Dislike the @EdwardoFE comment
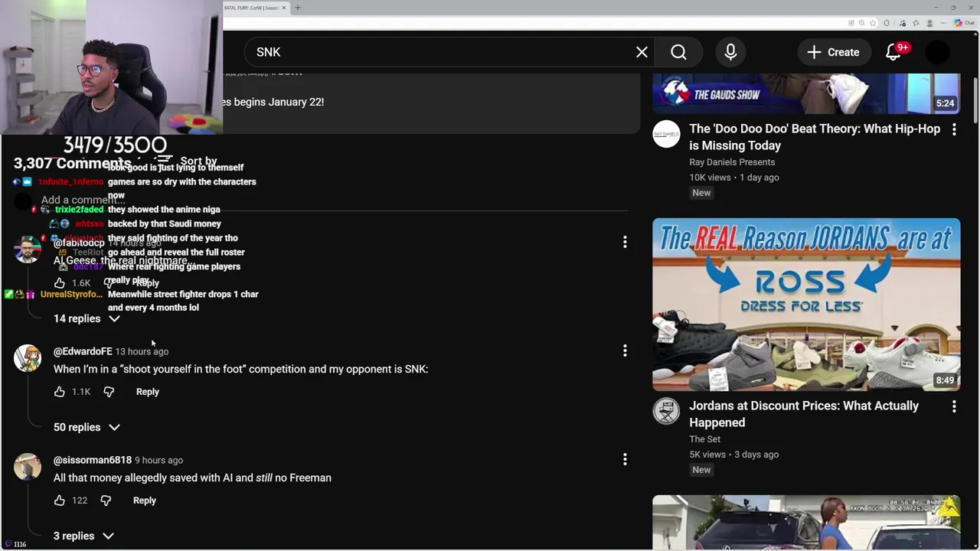Image resolution: width=980 pixels, height=551 pixels. click(x=109, y=392)
